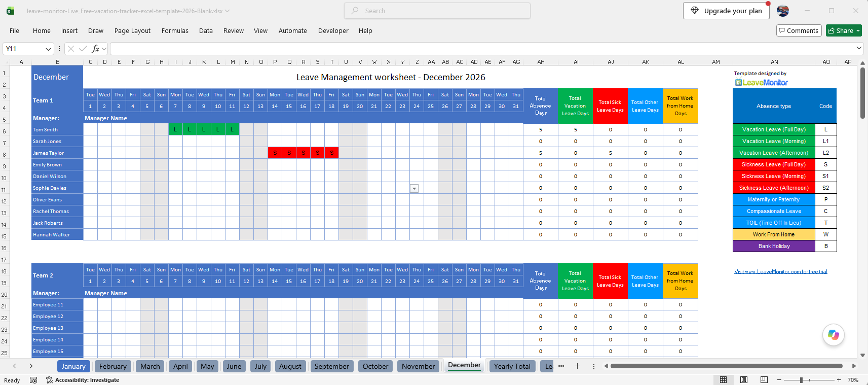Switch to the August sheet tab
This screenshot has height=385, width=868.
(290, 366)
